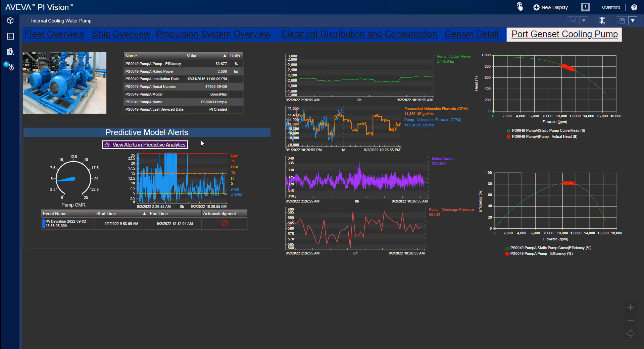The height and width of the screenshot is (349, 644).
Task: Open the Genset Detail tab
Action: click(472, 34)
